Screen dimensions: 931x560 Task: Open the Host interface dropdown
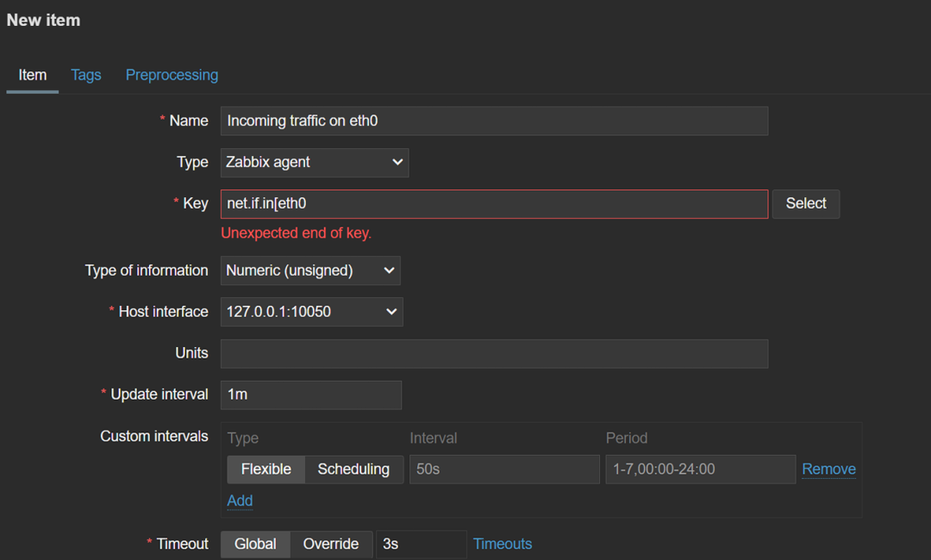click(x=311, y=312)
